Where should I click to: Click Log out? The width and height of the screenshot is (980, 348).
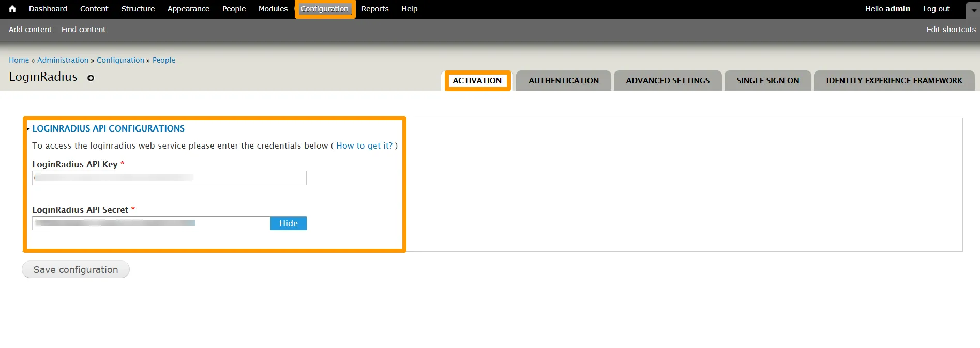click(x=937, y=9)
